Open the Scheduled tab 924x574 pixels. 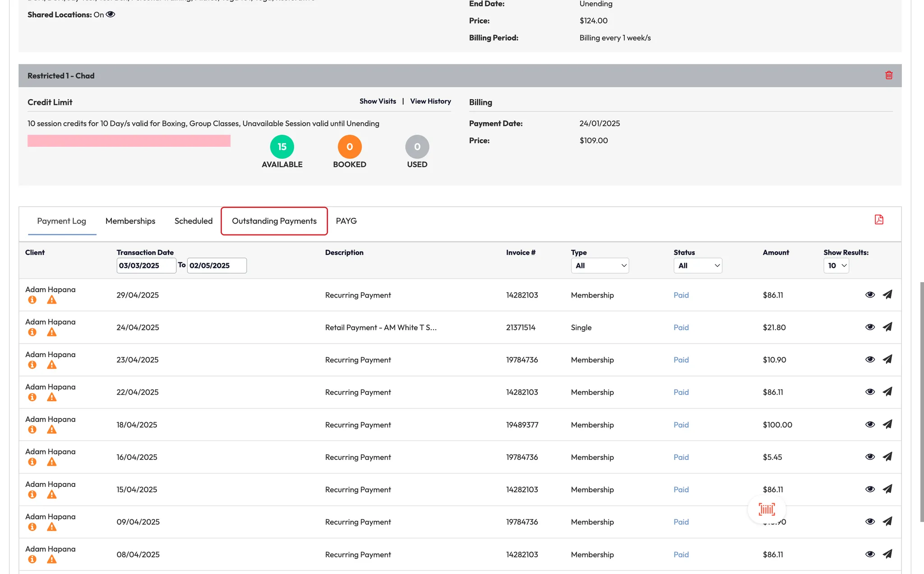tap(193, 221)
